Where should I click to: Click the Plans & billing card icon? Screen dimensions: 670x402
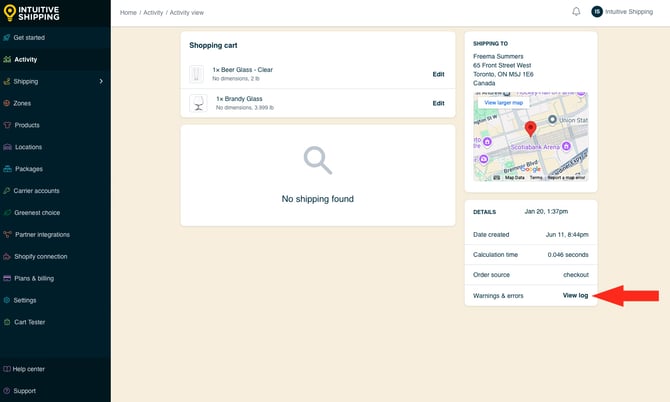7,278
